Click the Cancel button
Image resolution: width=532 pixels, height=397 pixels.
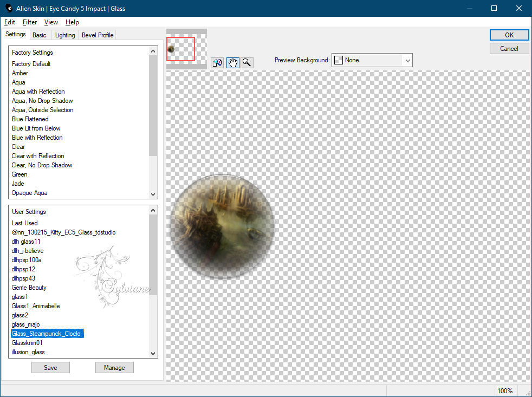pyautogui.click(x=509, y=49)
